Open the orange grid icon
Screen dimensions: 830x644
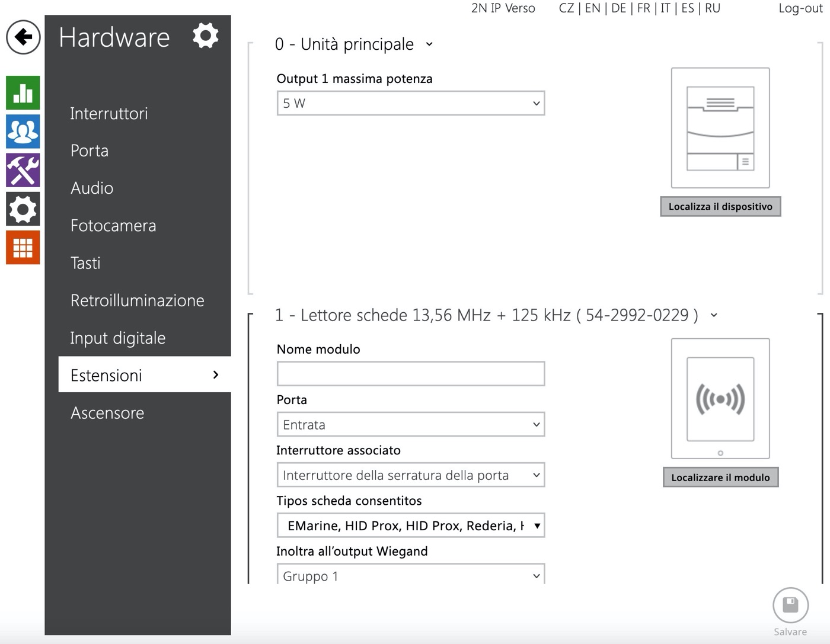coord(23,247)
